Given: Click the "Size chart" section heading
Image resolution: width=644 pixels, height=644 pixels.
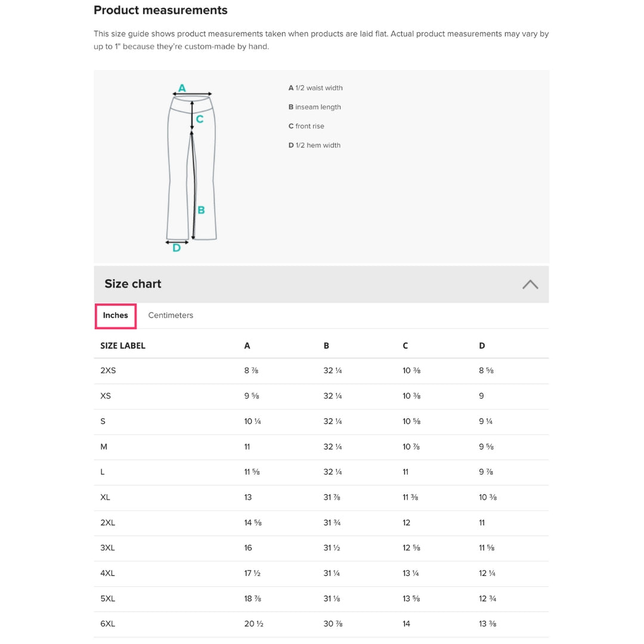Looking at the screenshot, I should click(x=133, y=284).
